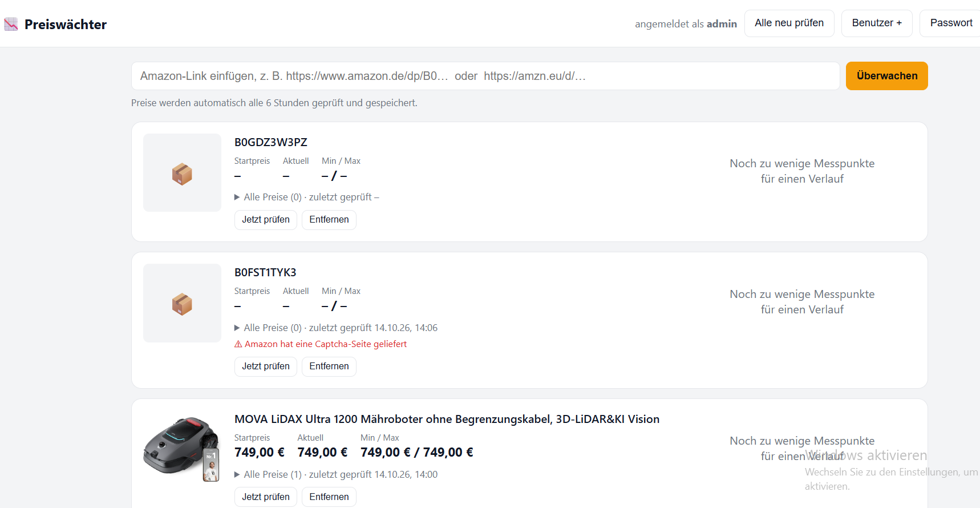Click the 'Noch zu wenige Messpunkte' placeholder for B0GDZ3W3PZ

[802, 171]
